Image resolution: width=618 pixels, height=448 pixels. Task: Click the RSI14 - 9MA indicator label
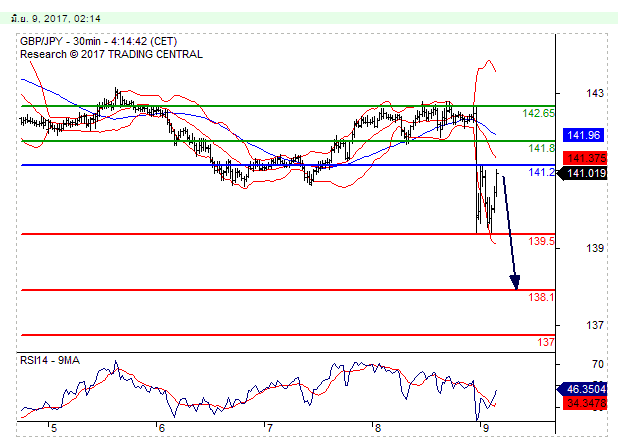tap(53, 359)
